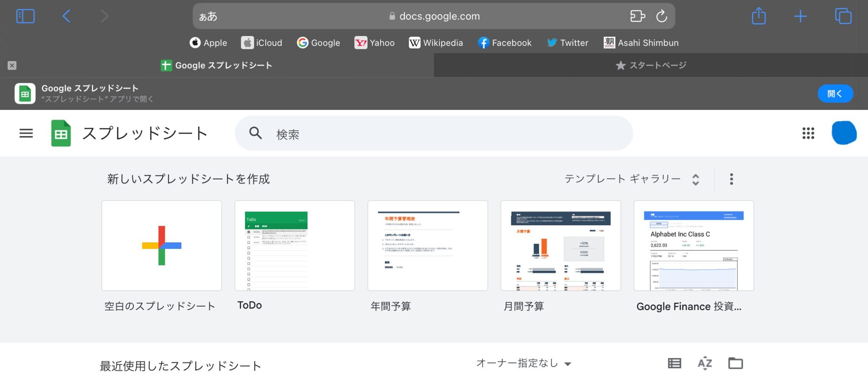This screenshot has width=868, height=389.
Task: Open the file picker folder icon
Action: pyautogui.click(x=735, y=363)
